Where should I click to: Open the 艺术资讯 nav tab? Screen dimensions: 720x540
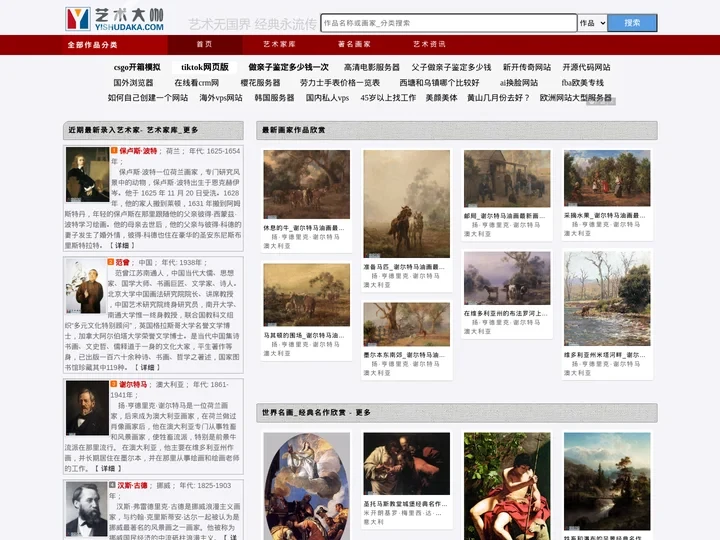click(x=429, y=45)
